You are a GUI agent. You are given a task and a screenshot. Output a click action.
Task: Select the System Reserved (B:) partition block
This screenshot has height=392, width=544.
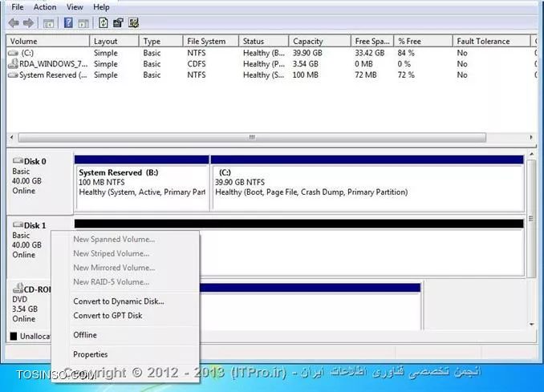[142, 184]
